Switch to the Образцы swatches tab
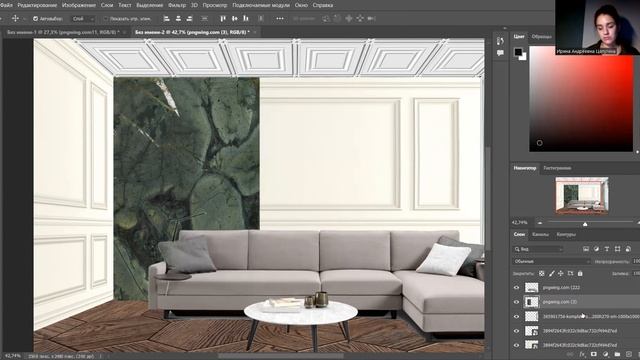The height and width of the screenshot is (360, 640). coord(541,37)
